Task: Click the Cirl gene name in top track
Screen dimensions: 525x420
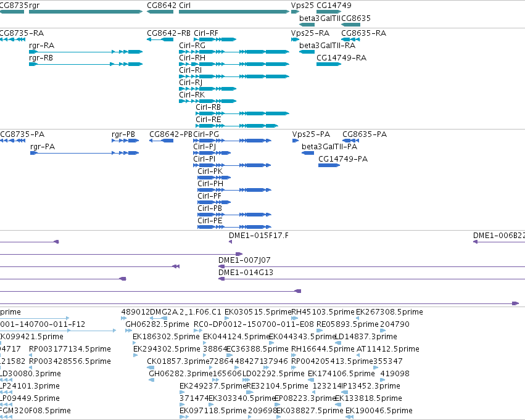Action: [x=185, y=6]
